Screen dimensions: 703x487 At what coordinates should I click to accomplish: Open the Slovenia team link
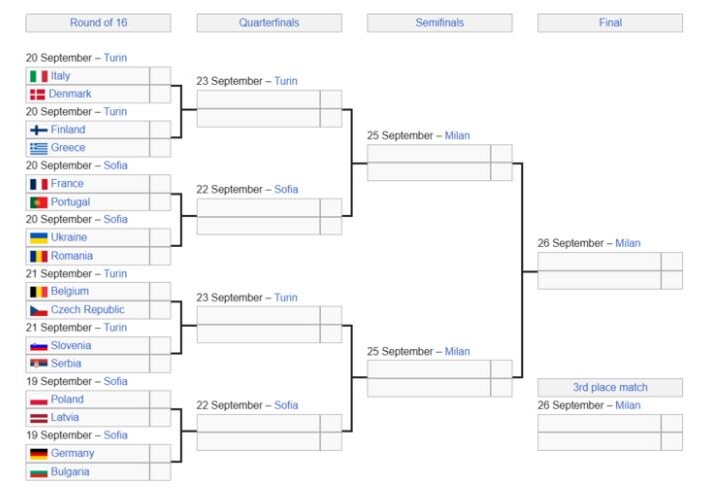pos(71,345)
